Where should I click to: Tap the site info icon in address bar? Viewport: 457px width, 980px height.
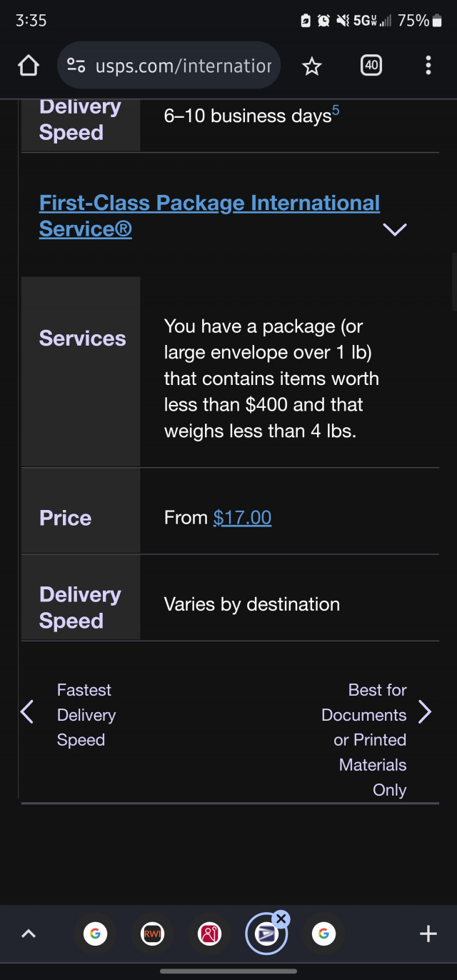tap(76, 66)
